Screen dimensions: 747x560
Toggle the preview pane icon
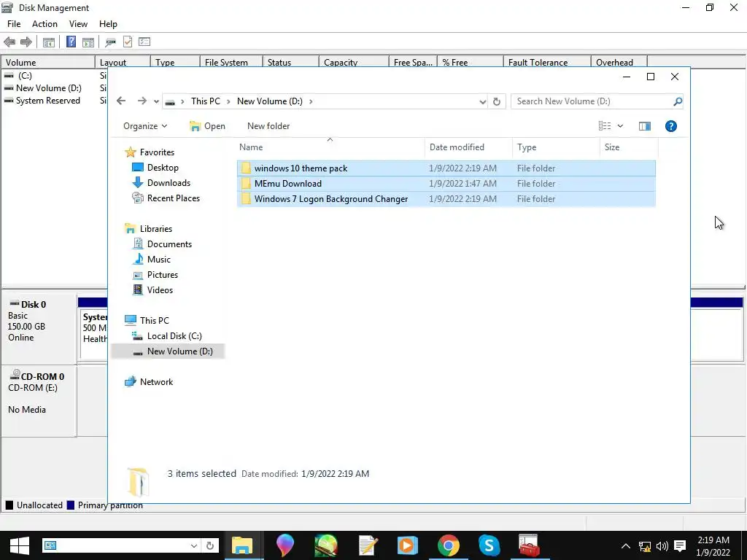click(645, 126)
